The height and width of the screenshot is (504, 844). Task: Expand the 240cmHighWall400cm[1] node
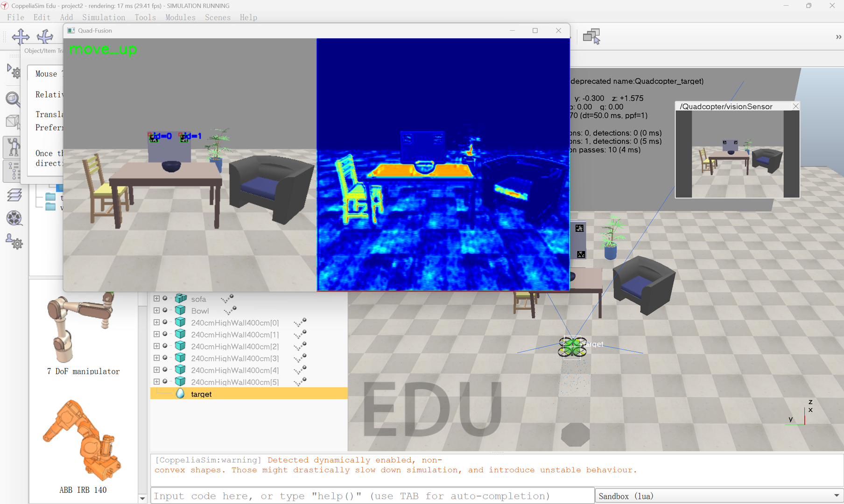click(157, 334)
